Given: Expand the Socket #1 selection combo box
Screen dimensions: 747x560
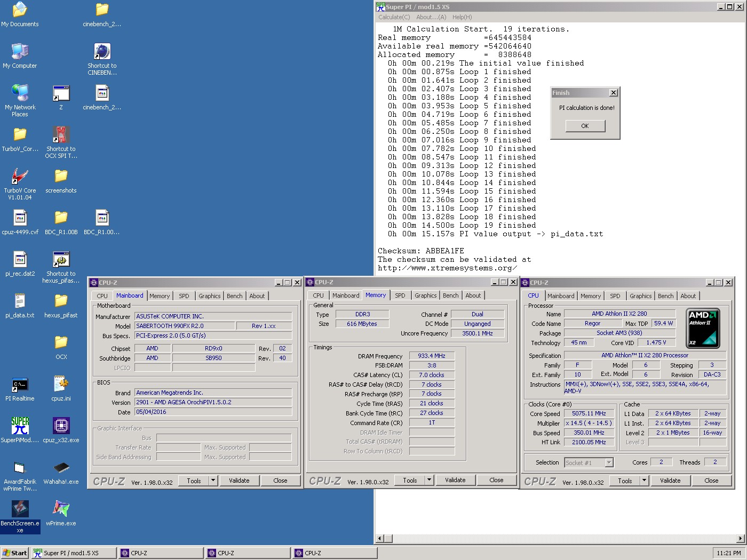Looking at the screenshot, I should click(x=609, y=462).
